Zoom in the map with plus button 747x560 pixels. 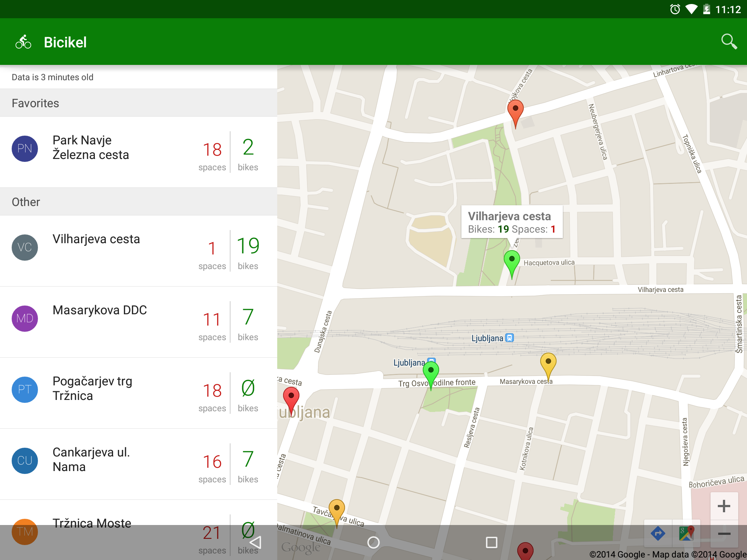coord(724,506)
